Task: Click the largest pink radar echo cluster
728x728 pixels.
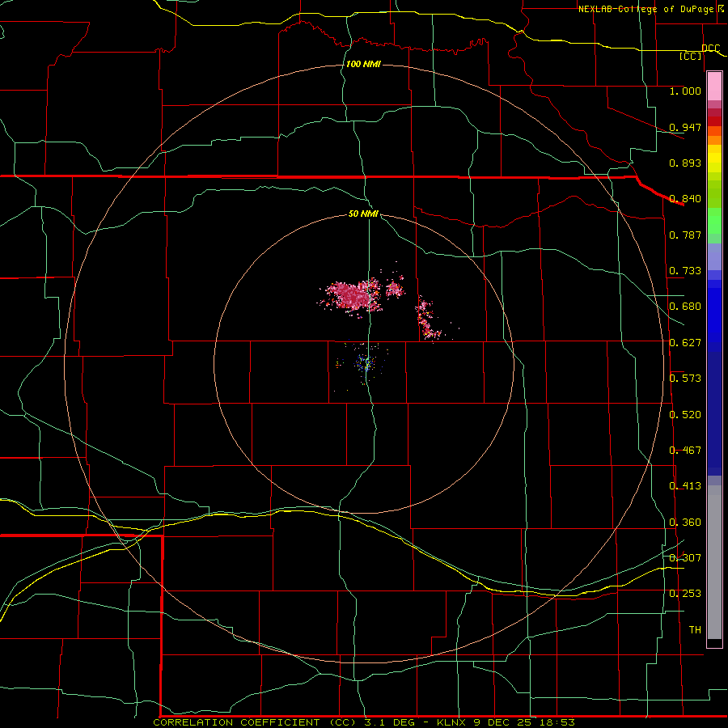Action: point(353,296)
